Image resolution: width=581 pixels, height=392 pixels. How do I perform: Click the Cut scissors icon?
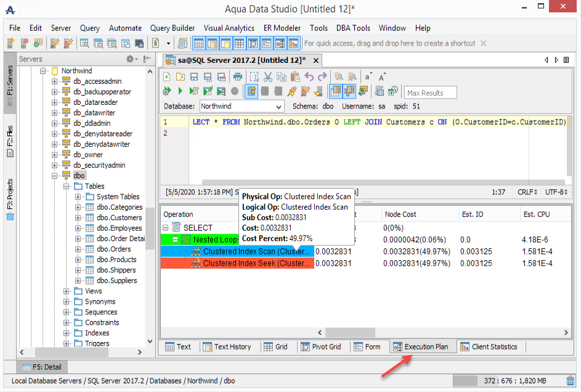point(267,77)
